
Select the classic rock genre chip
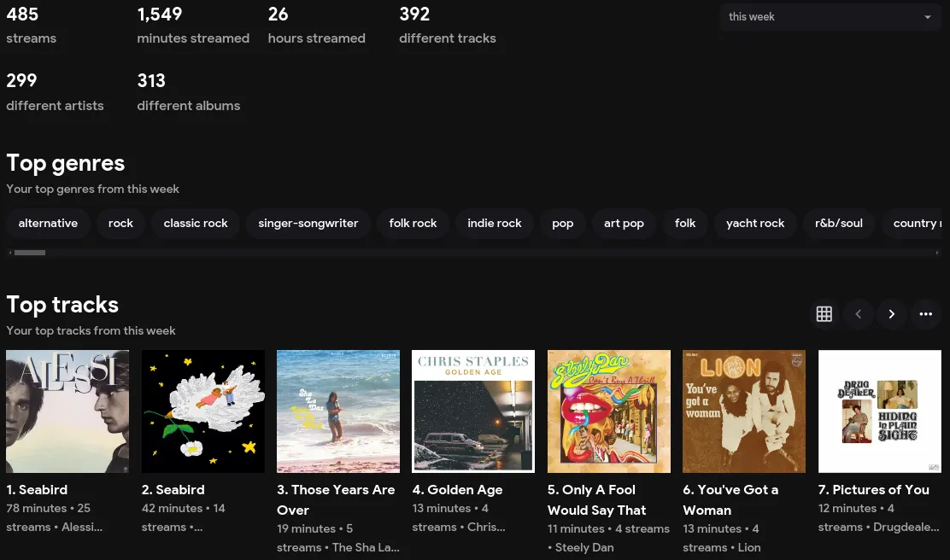[196, 224]
